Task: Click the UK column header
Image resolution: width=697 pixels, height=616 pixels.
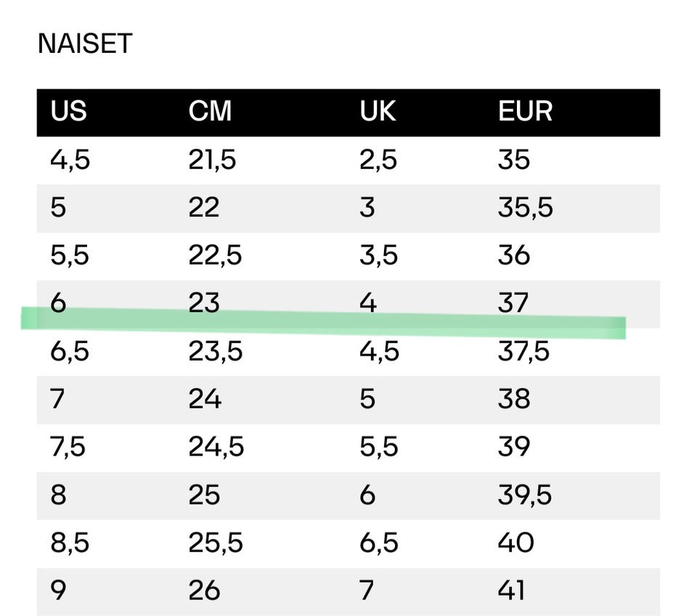Action: pos(378,112)
